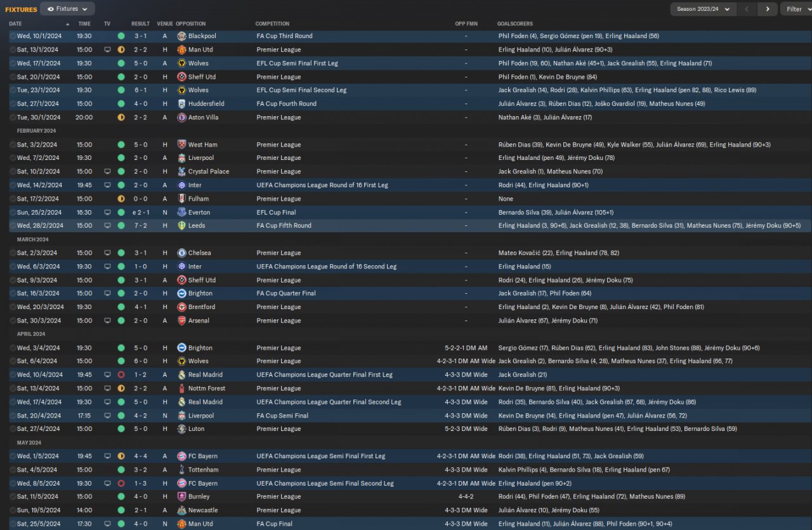The width and height of the screenshot is (812, 530).
Task: Click 'FA Cup Third Round' competition text
Action: [284, 36]
